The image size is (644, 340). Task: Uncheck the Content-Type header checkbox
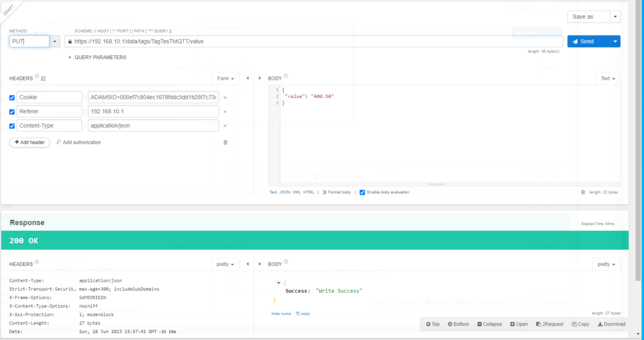12,126
